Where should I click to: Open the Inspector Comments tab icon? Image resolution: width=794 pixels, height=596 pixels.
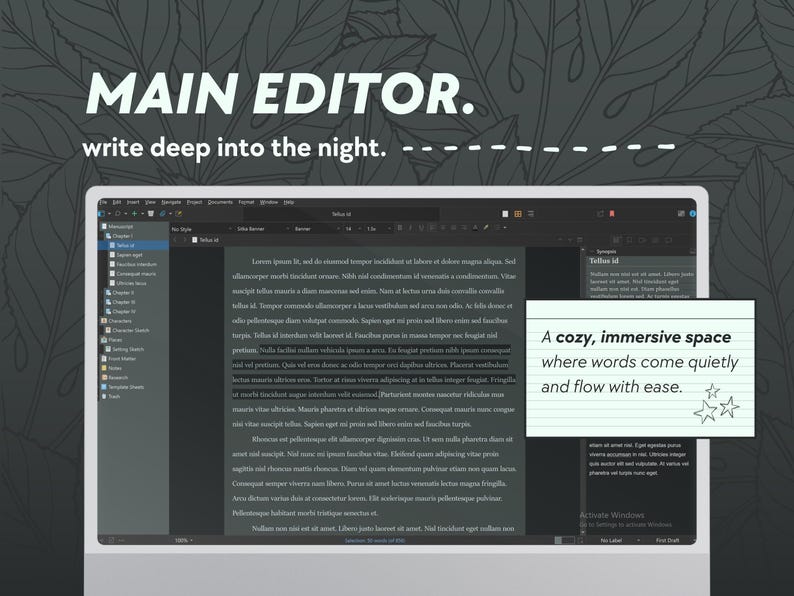pyautogui.click(x=668, y=240)
